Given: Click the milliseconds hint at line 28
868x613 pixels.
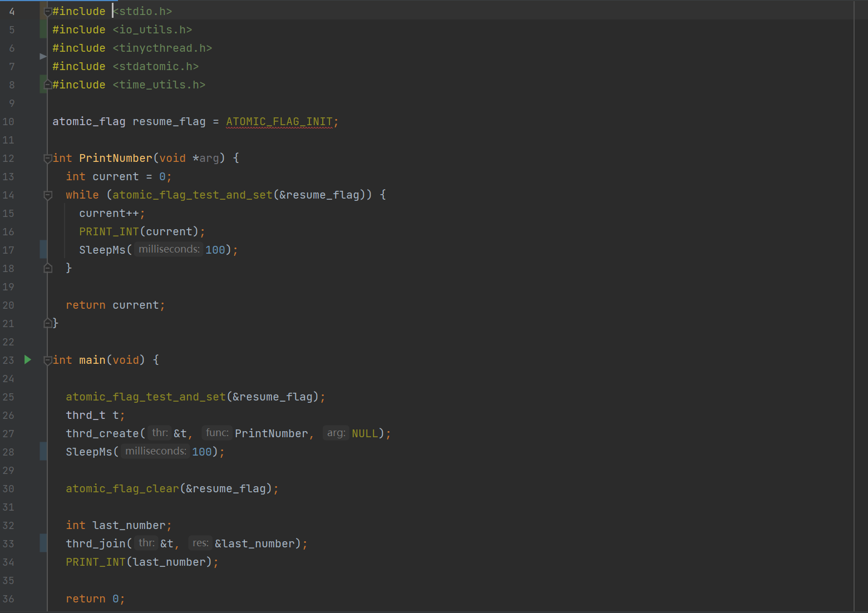Looking at the screenshot, I should point(156,451).
